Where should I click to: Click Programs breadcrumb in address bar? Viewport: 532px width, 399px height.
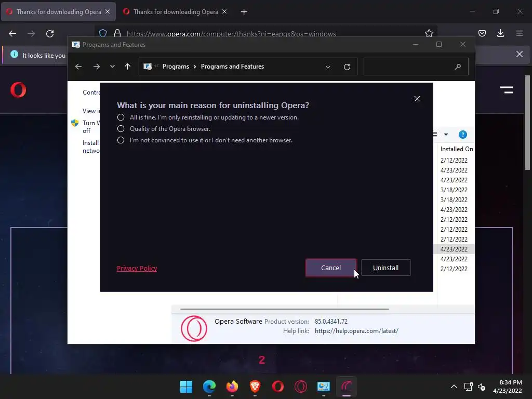pos(176,66)
